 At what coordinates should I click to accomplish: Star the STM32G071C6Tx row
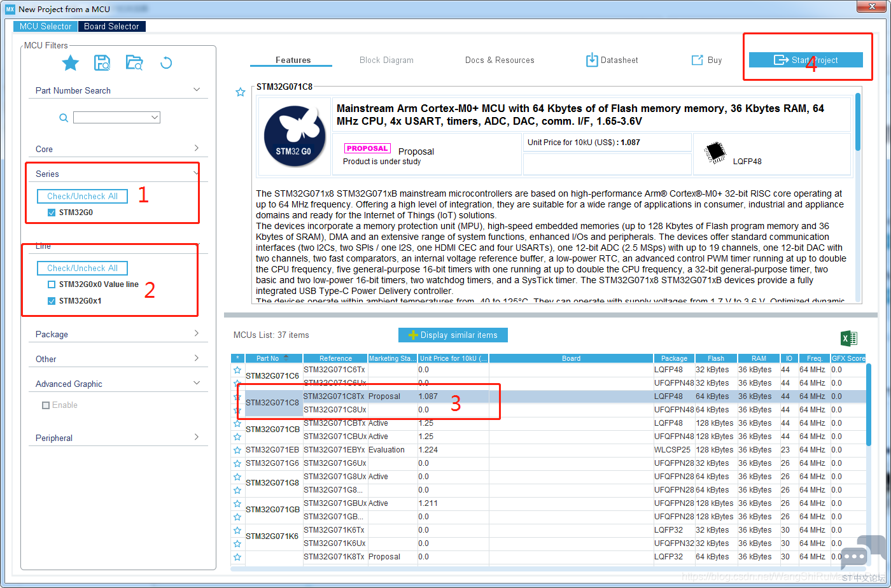pyautogui.click(x=237, y=370)
